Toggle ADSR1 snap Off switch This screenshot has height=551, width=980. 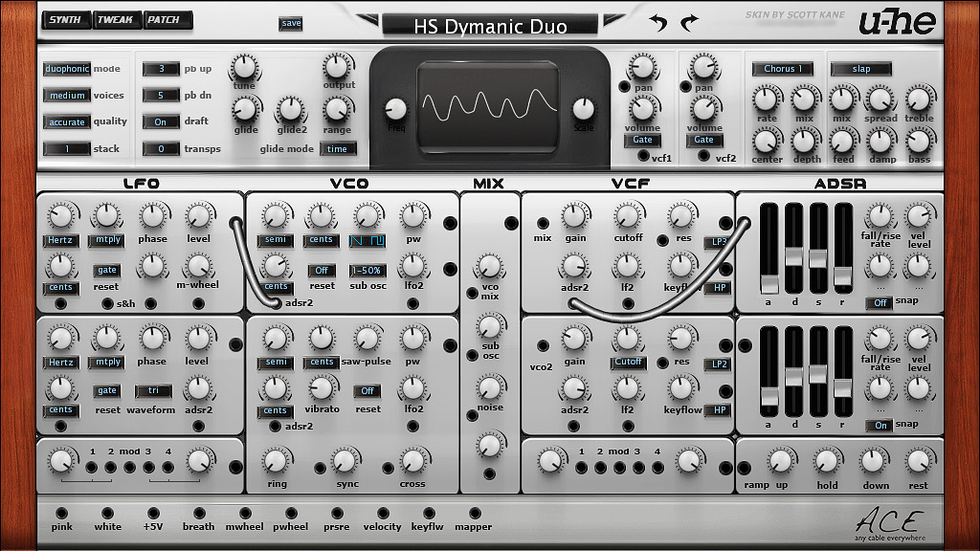[880, 303]
